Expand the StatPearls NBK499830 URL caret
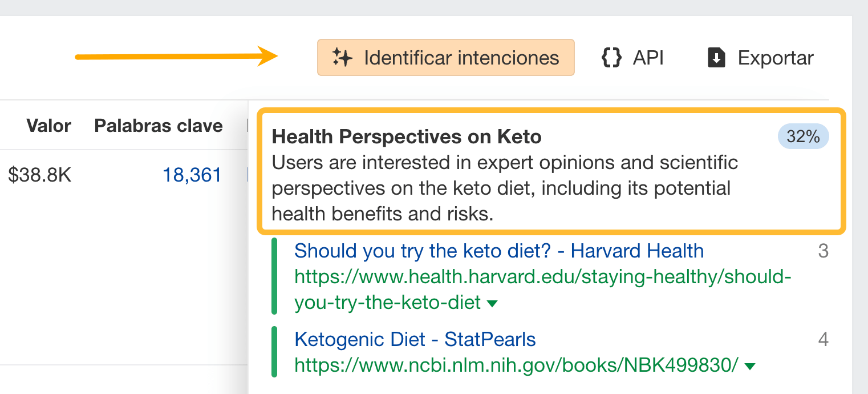 pyautogui.click(x=750, y=365)
